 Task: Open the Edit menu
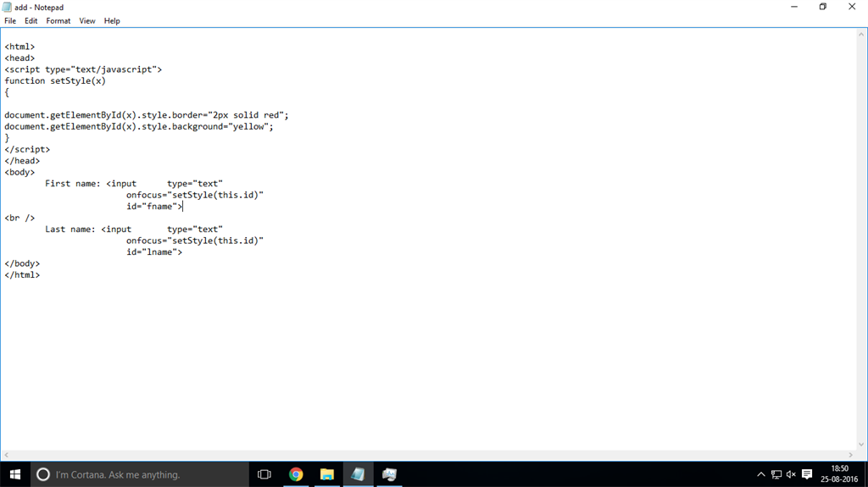(31, 21)
